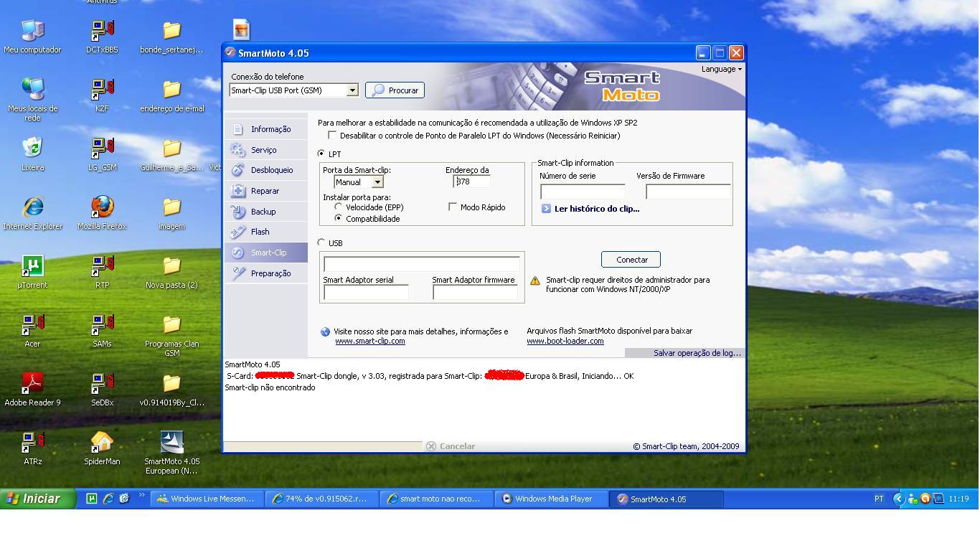This screenshot has height=551, width=980.
Task: Open Adobe Reader 9 icon
Action: [x=32, y=390]
